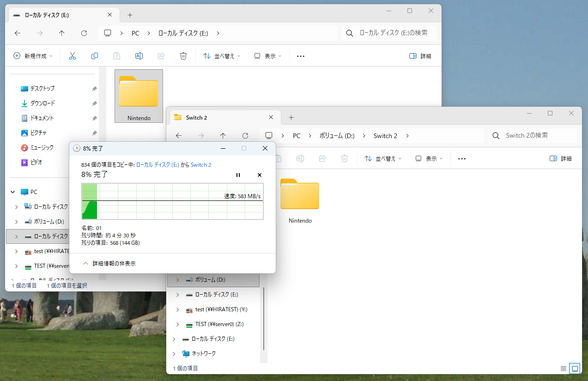Click search box ローカル ディスク (E:)の検索
Viewport: 588px width, 381px height.
click(x=389, y=33)
